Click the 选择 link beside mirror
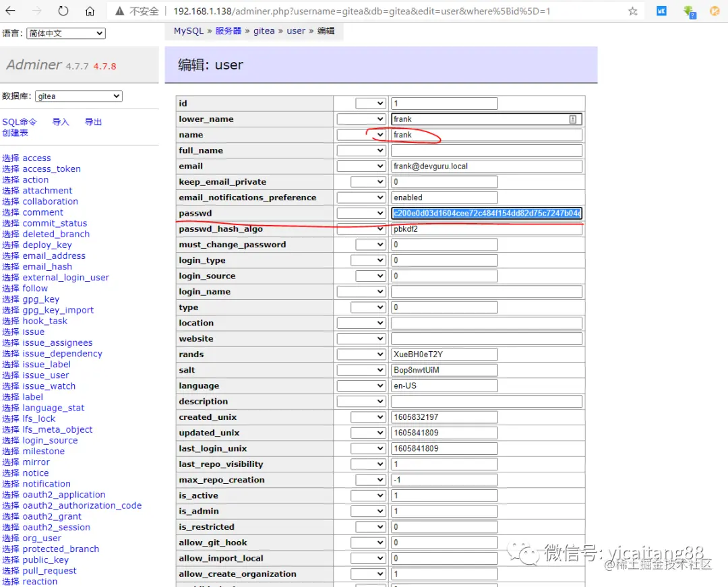The width and height of the screenshot is (728, 587). pos(11,462)
